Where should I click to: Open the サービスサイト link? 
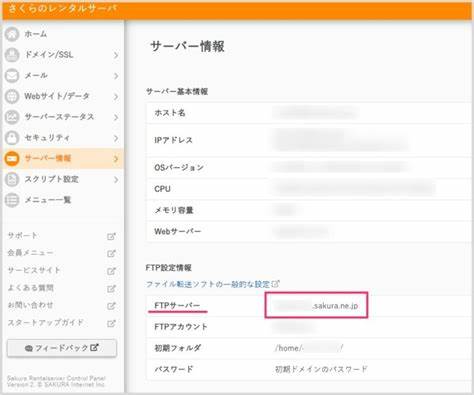click(34, 270)
